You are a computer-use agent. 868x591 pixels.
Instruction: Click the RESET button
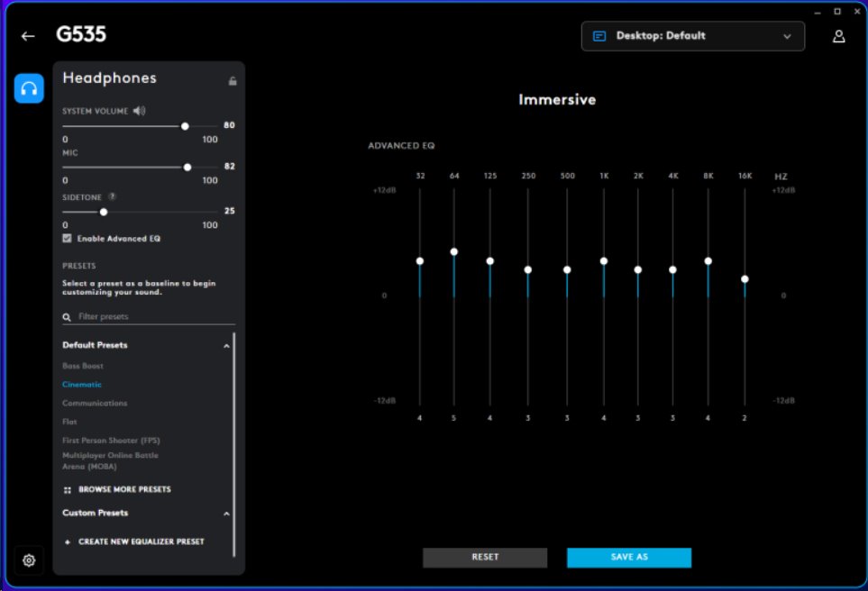pos(485,557)
